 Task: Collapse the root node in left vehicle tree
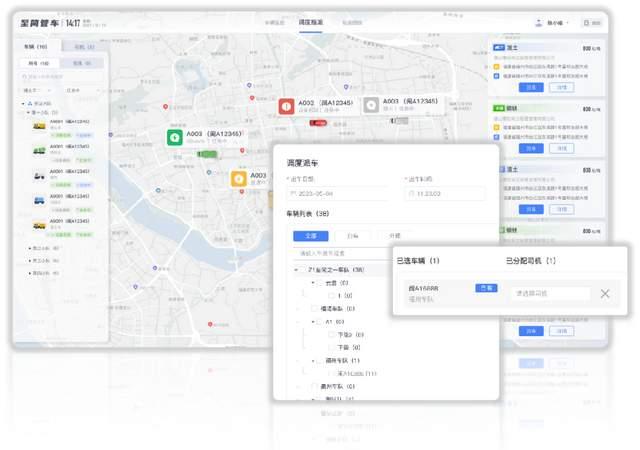coord(23,104)
